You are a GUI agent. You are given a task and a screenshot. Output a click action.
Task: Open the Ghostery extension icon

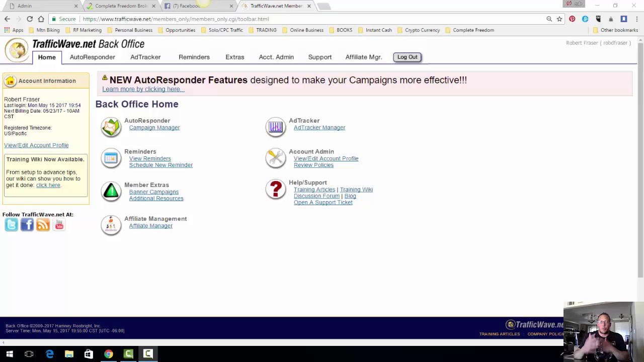point(598,19)
